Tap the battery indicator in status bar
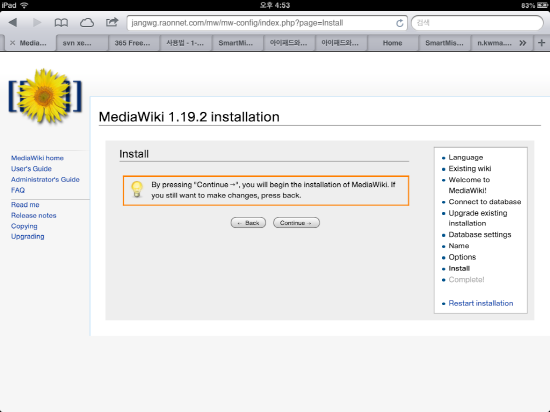Image resolution: width=550 pixels, height=412 pixels. 542,5
